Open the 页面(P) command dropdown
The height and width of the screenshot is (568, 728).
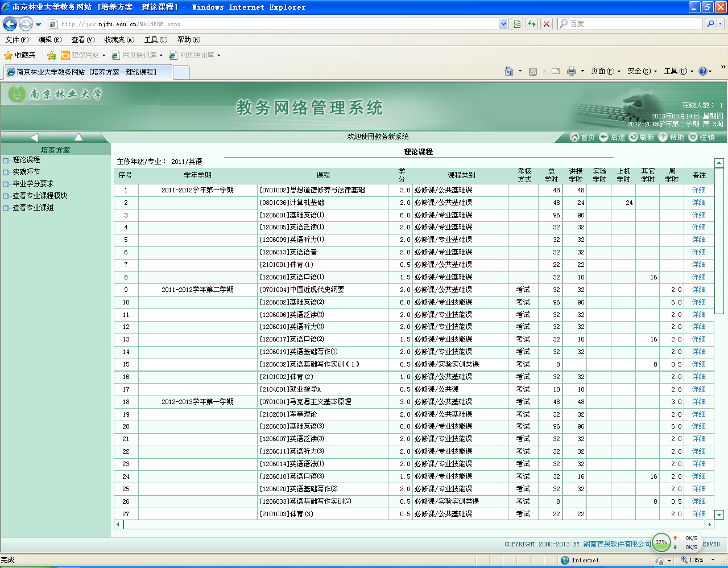(x=606, y=71)
